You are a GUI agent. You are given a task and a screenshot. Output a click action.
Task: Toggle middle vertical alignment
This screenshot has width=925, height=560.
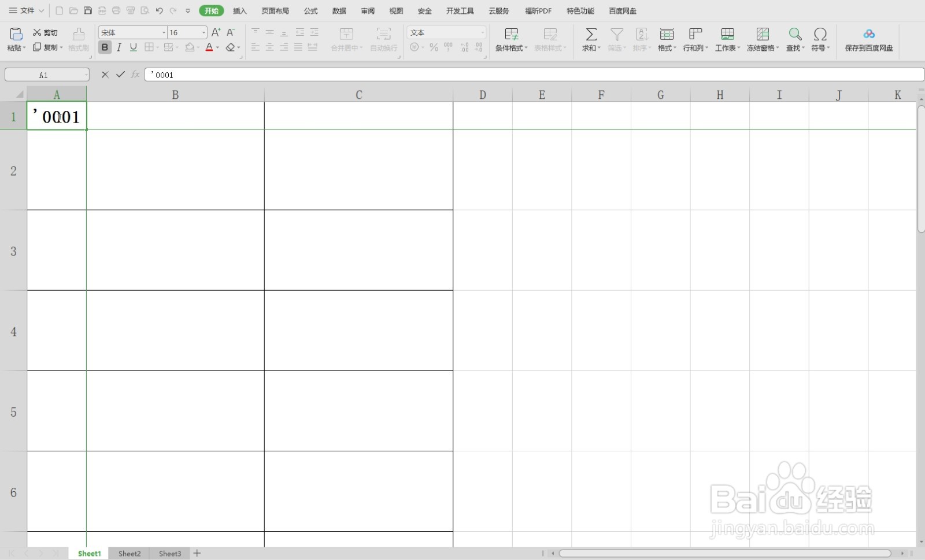[x=269, y=32]
